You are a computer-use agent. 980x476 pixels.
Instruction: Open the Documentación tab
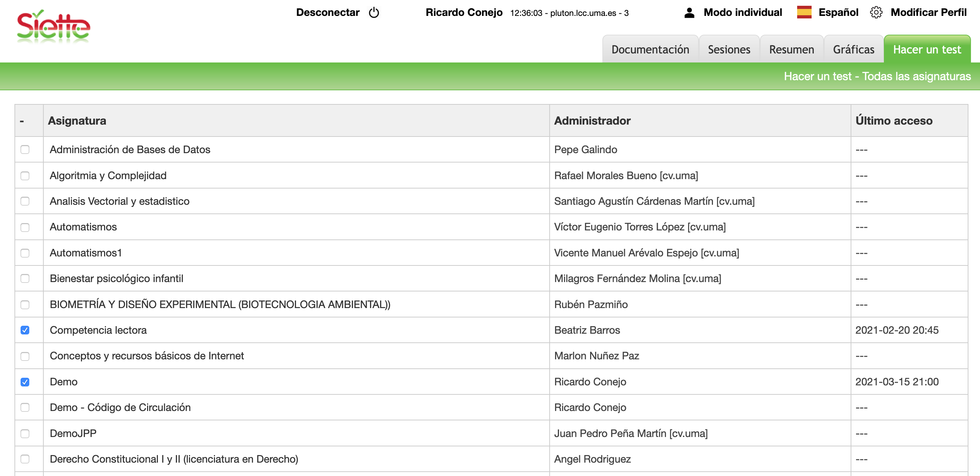pyautogui.click(x=650, y=49)
